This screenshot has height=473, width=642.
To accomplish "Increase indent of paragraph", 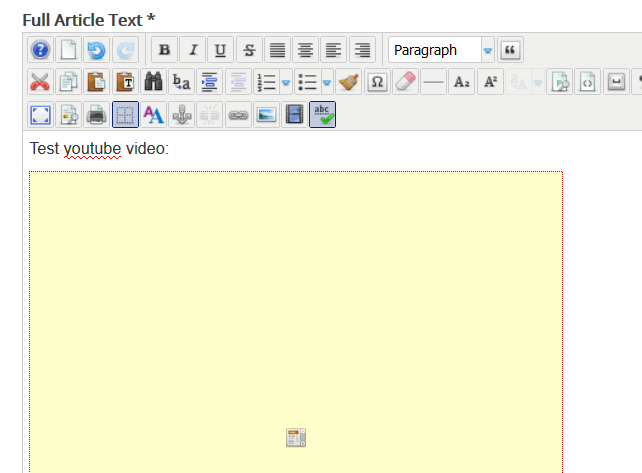I will point(210,82).
